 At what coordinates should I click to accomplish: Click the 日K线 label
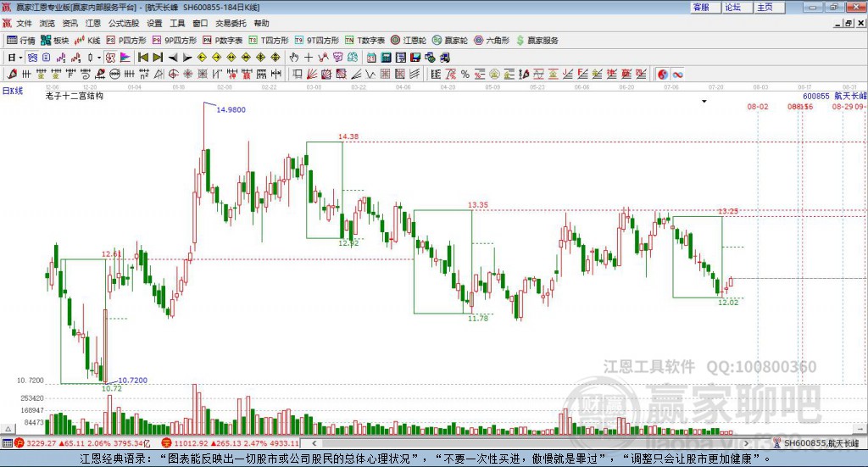(x=13, y=91)
